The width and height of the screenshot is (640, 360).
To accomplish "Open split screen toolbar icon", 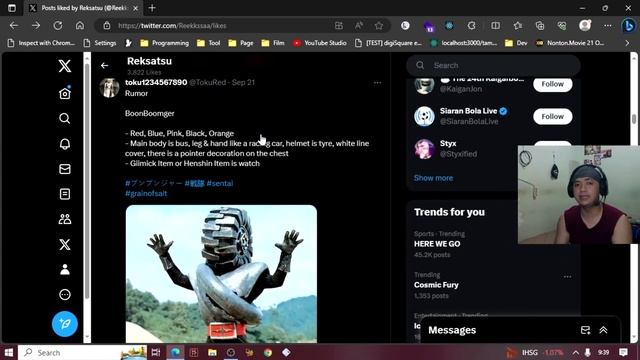I will (496, 26).
